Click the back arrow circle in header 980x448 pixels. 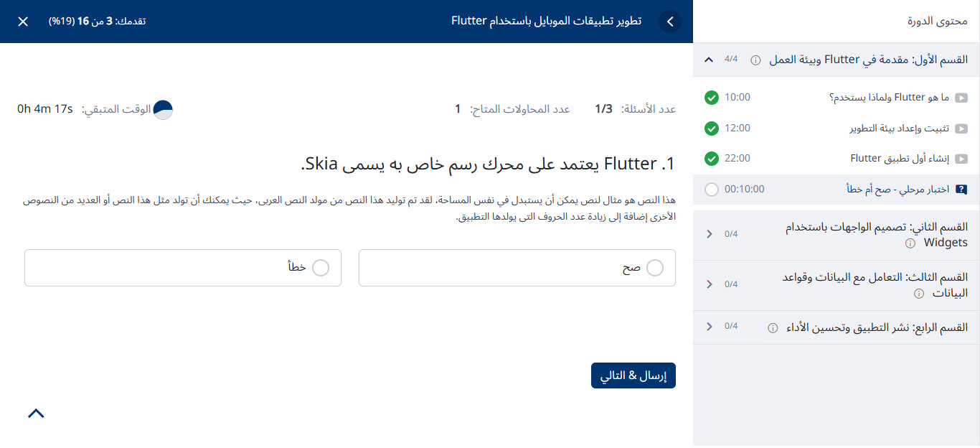pyautogui.click(x=670, y=22)
